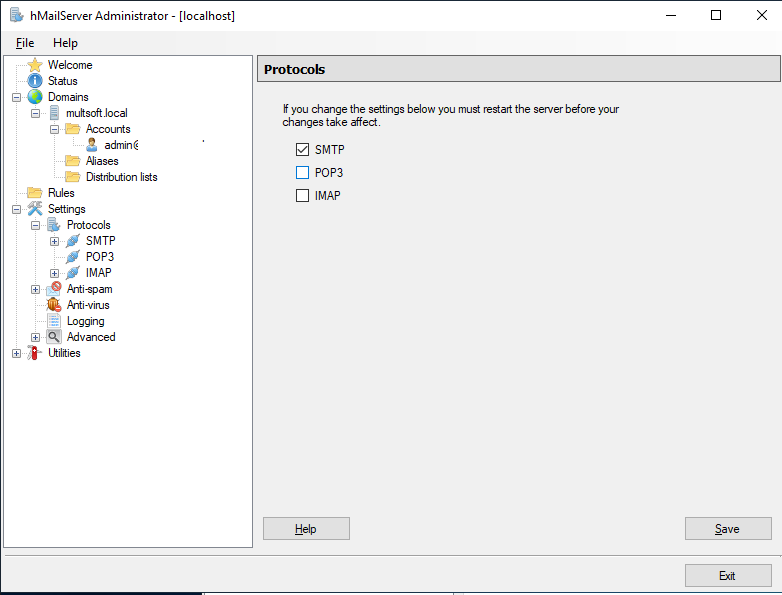Select the admin account user icon
The width and height of the screenshot is (782, 595).
click(92, 145)
